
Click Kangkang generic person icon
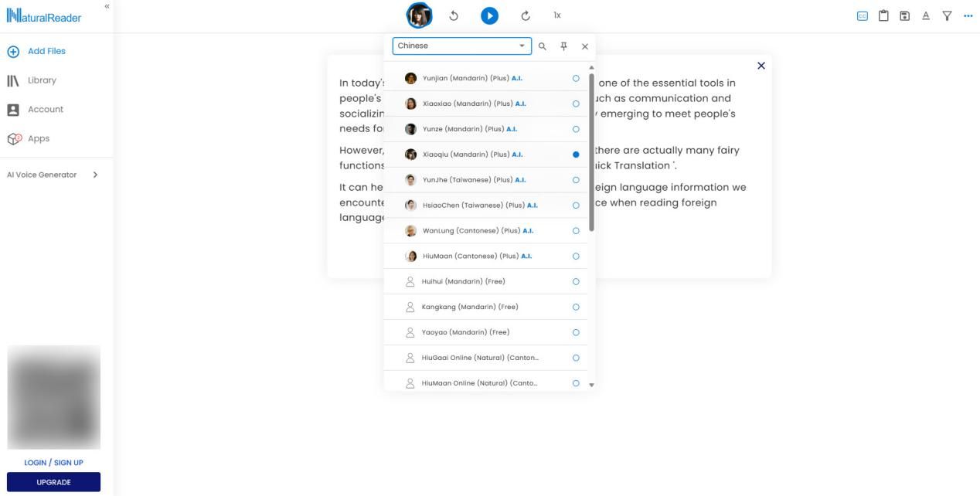[x=410, y=307]
